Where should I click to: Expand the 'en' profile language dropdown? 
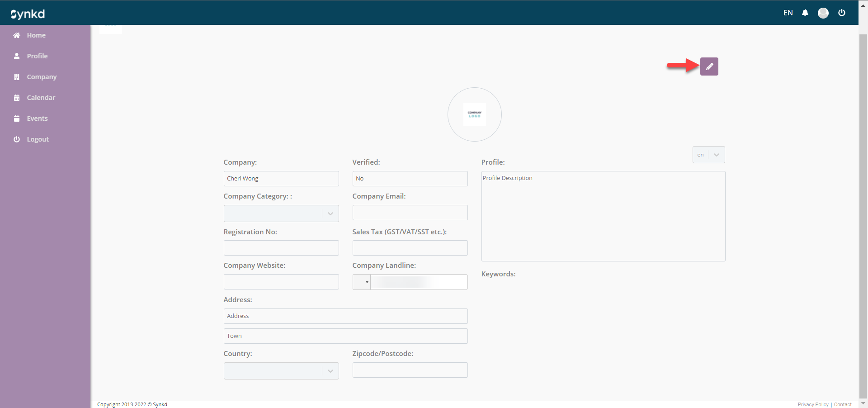(708, 155)
